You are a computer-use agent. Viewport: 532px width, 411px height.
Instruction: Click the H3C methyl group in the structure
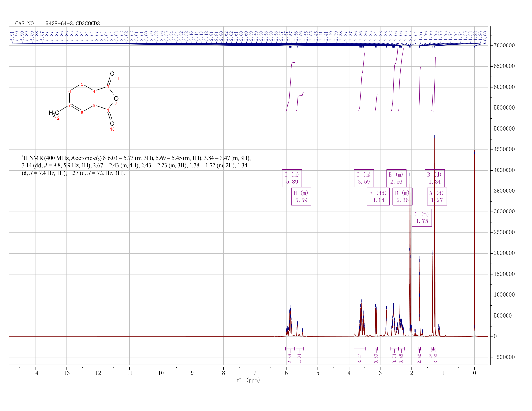tap(54, 113)
